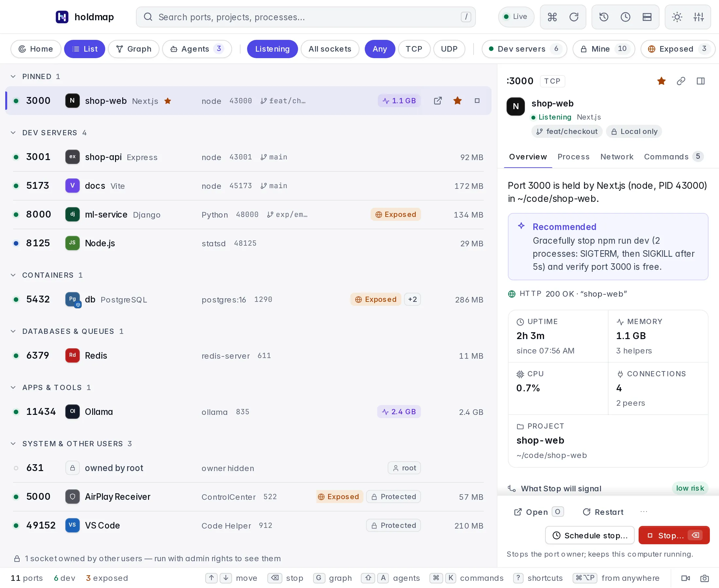719x588 pixels.
Task: Click the camera screenshot icon in status bar
Action: click(704, 578)
